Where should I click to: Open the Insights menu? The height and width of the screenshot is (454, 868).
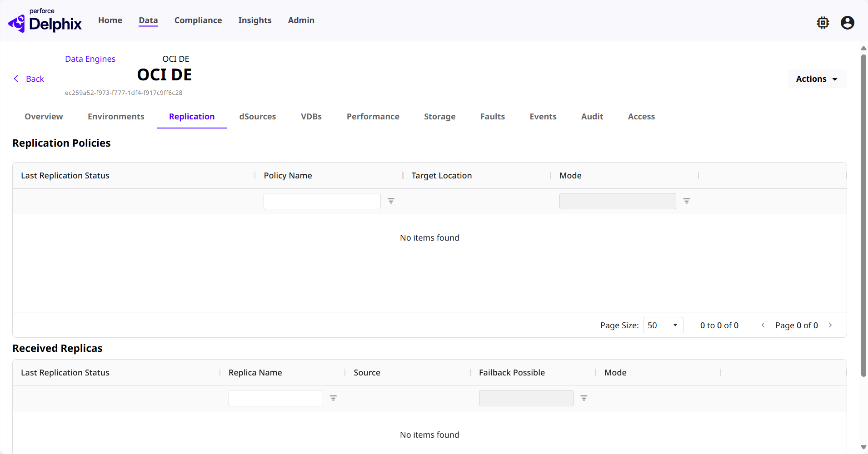[255, 20]
